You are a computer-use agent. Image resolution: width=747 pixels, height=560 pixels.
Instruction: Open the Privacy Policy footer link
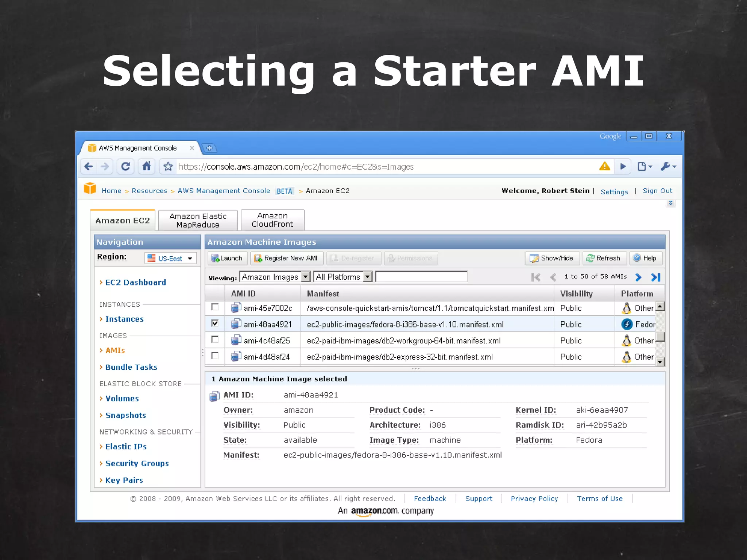[534, 498]
